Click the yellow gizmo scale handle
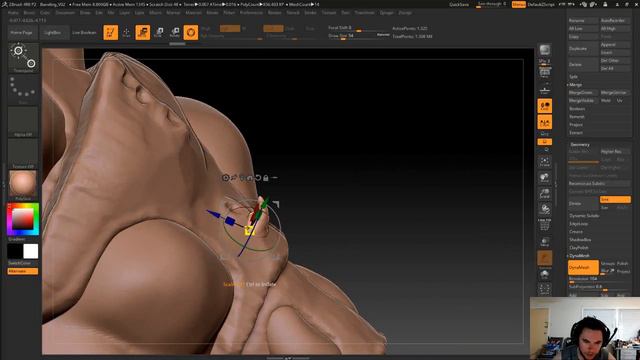 coord(249,231)
